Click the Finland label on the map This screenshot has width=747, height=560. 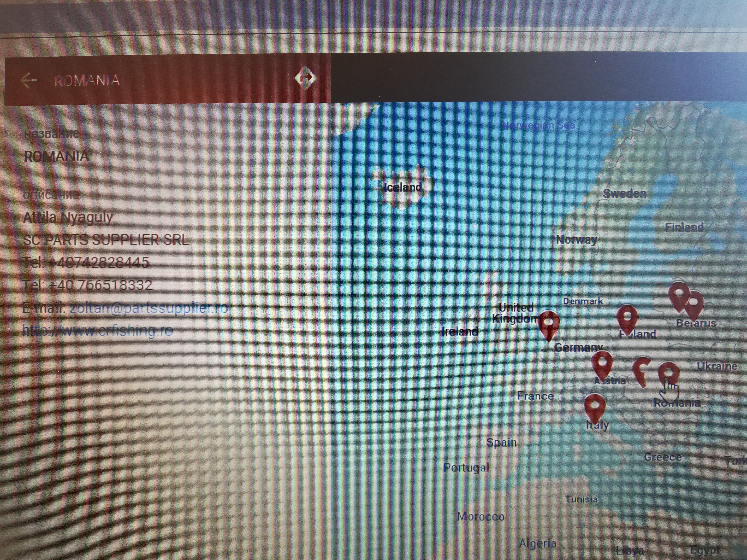(x=685, y=227)
